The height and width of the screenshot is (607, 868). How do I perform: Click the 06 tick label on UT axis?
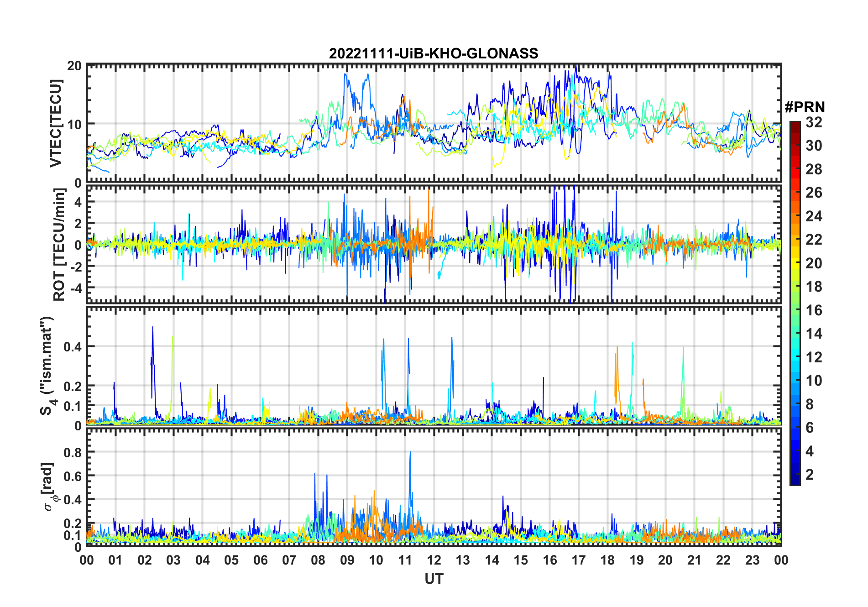pos(260,560)
